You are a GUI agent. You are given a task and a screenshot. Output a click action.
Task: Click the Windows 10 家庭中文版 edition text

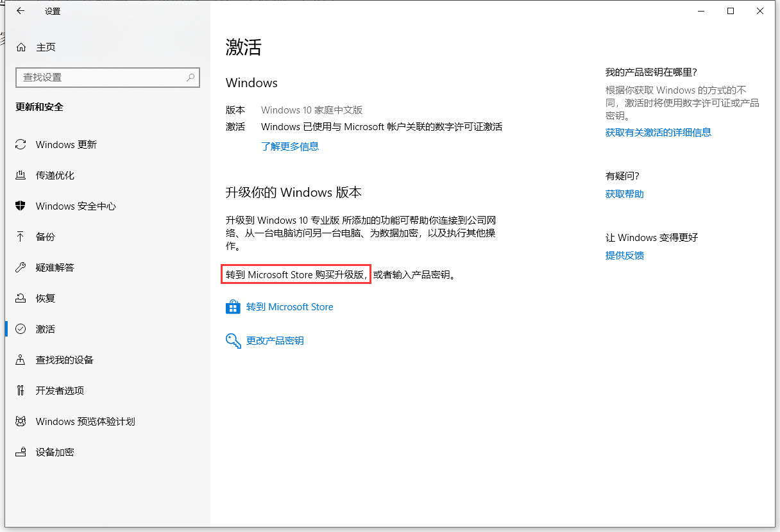(312, 110)
